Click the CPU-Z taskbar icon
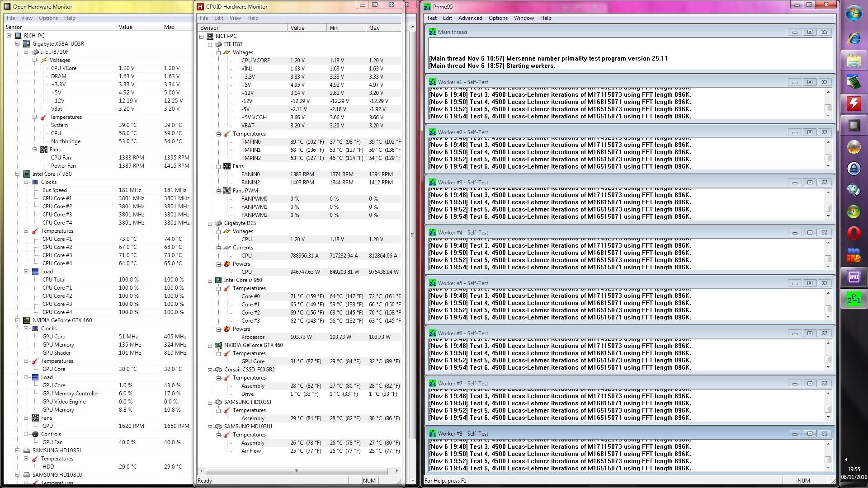This screenshot has height=488, width=868. click(854, 277)
